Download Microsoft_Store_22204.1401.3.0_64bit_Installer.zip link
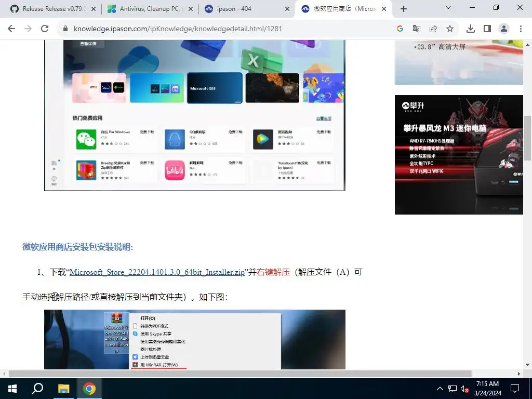 tap(157, 272)
